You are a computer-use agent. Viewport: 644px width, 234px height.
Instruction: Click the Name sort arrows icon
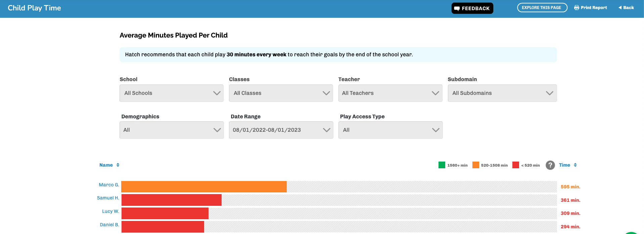pyautogui.click(x=118, y=165)
